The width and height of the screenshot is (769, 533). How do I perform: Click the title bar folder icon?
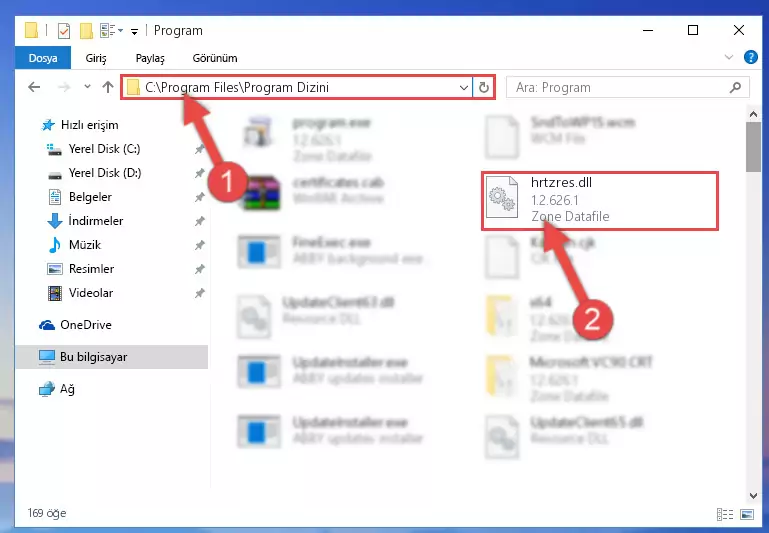(31, 30)
